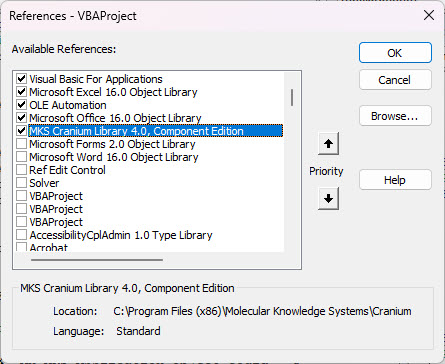The width and height of the screenshot is (445, 364).
Task: Uncheck Visual Basic For Applications reference
Action: coord(22,79)
